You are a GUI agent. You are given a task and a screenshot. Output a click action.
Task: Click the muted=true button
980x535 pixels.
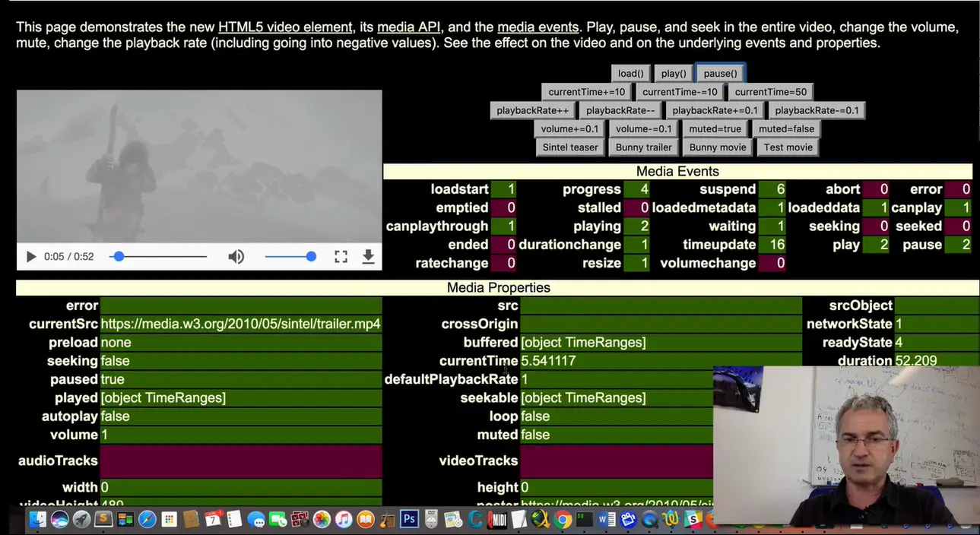click(715, 128)
